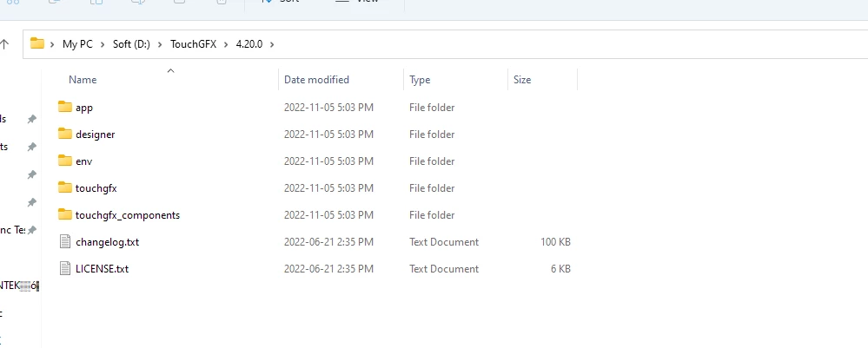Expand the chevron after Soft (D:)
This screenshot has width=868, height=348.
[x=160, y=44]
